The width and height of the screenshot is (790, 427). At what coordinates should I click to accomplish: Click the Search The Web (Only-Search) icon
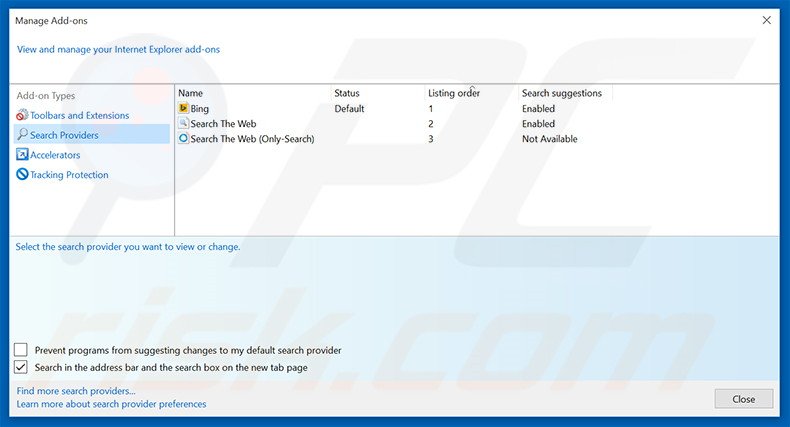183,138
